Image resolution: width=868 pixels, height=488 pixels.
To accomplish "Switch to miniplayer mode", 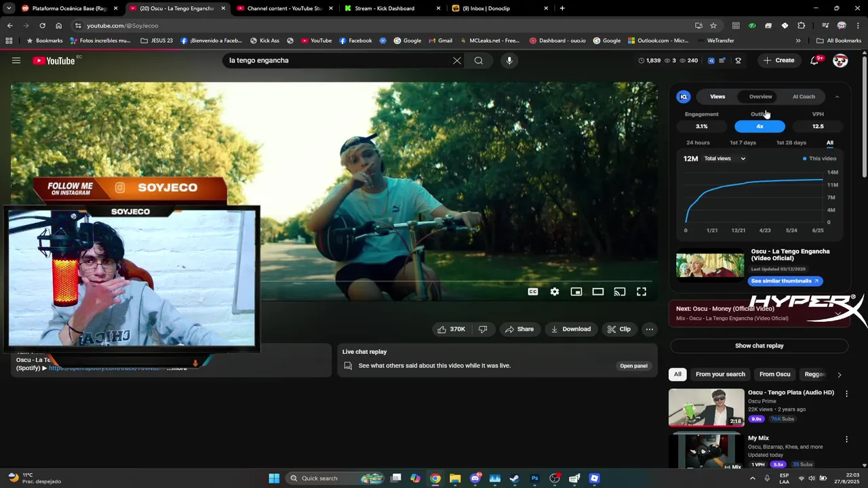I will coord(576,291).
